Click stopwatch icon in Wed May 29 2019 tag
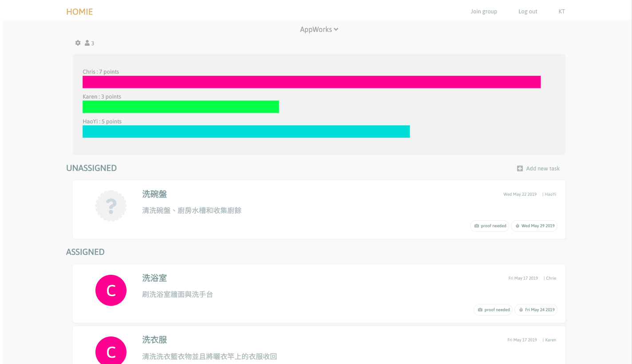Viewport: 632px width, 364px height. 517,226
